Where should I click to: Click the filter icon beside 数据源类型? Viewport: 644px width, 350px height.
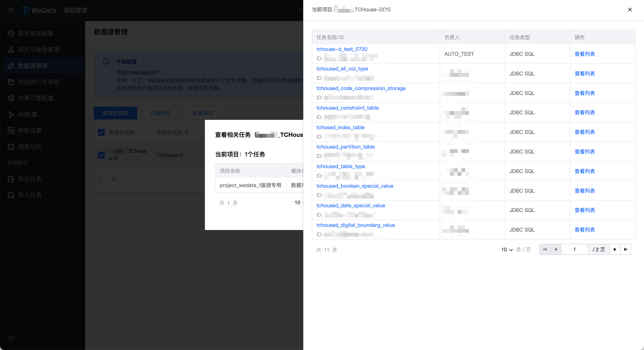click(187, 133)
